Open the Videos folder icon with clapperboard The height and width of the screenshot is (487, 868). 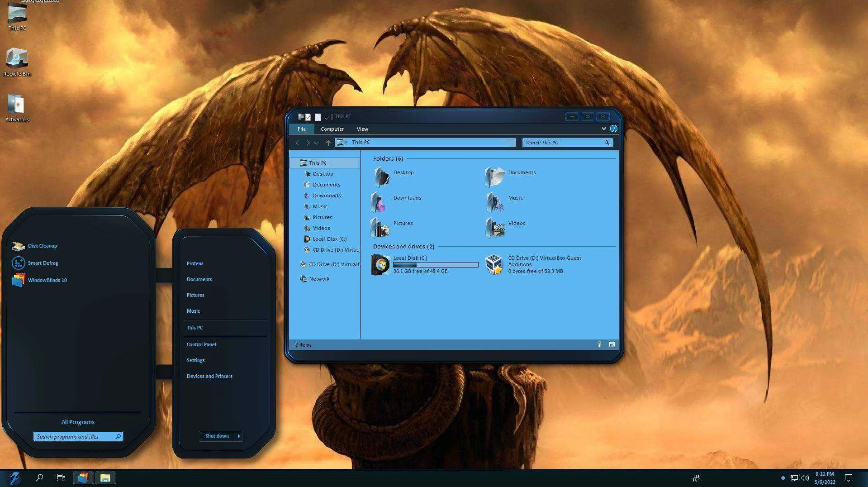(495, 228)
